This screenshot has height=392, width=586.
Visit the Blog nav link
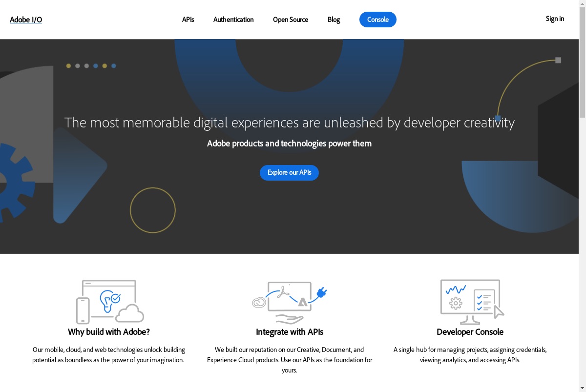click(x=334, y=20)
